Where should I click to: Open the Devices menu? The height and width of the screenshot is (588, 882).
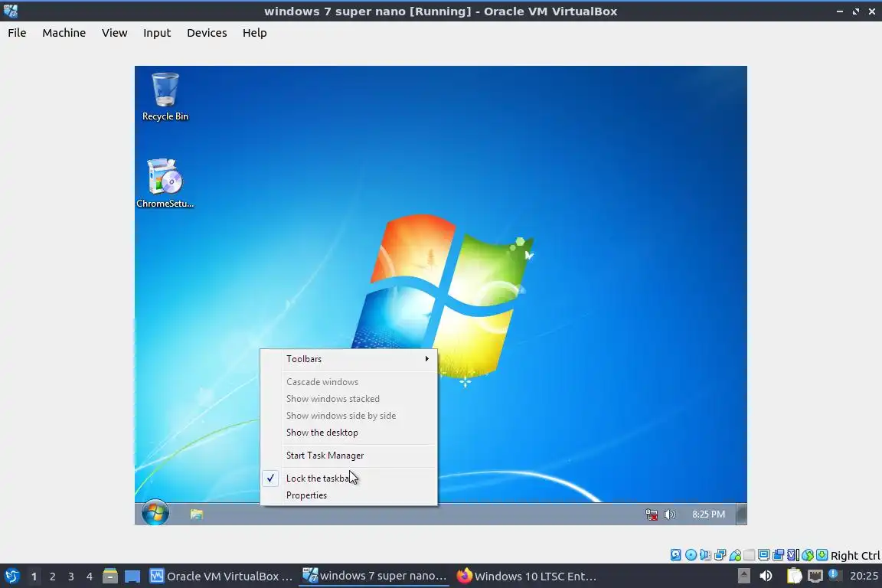pyautogui.click(x=207, y=33)
